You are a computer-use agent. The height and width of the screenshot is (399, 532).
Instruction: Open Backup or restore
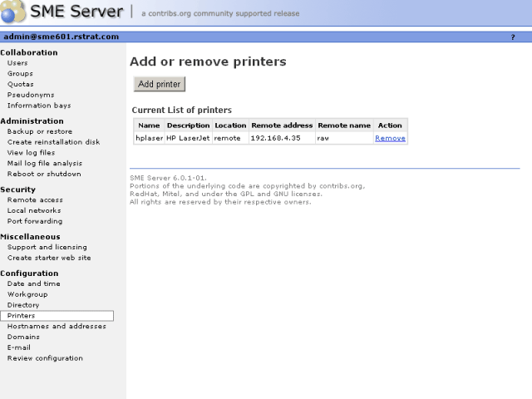[40, 131]
